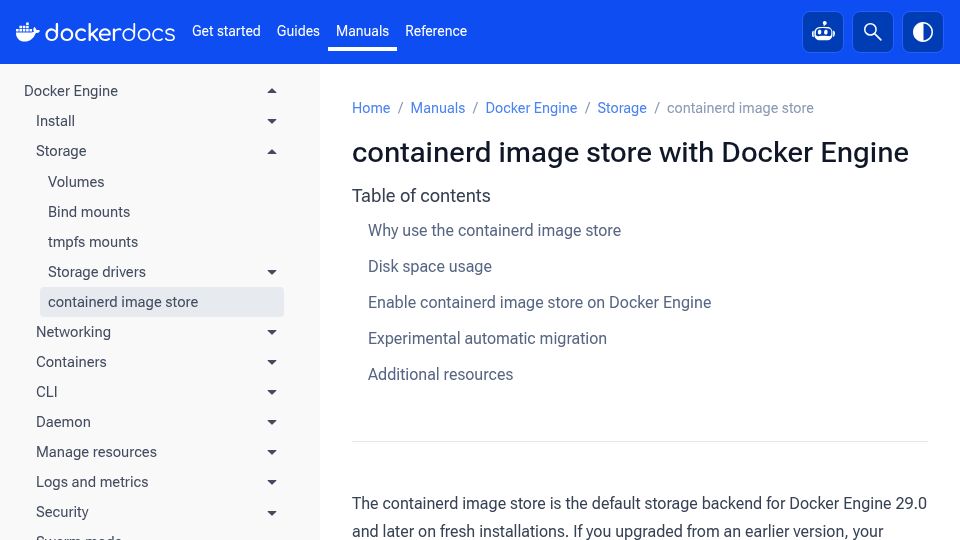Collapse the Docker Engine section arrow
The image size is (960, 540).
click(272, 91)
